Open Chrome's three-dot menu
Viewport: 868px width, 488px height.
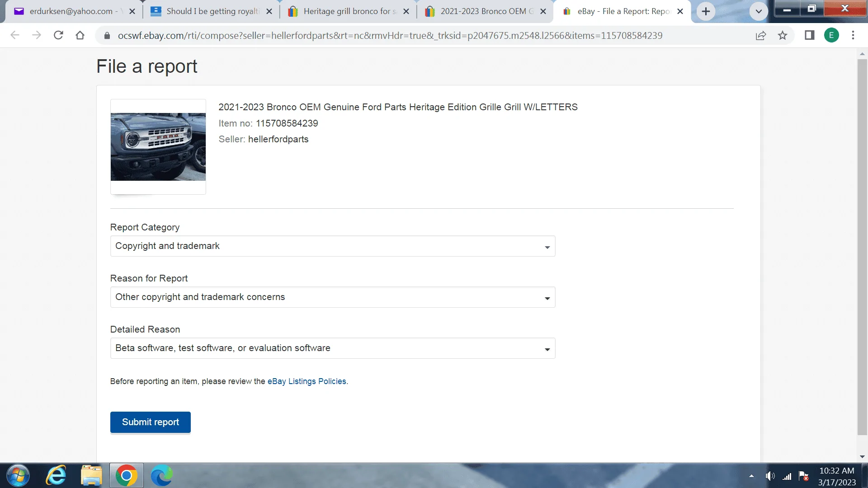click(853, 35)
